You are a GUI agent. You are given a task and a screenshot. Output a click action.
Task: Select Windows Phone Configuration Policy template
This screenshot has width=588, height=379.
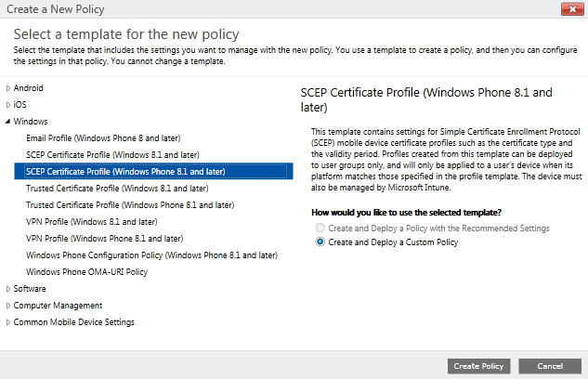click(x=151, y=255)
